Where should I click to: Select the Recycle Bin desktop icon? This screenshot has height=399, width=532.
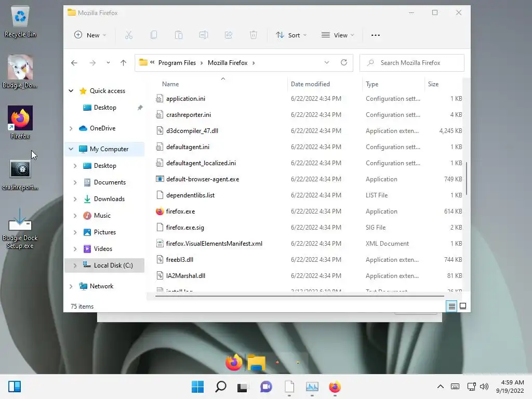pyautogui.click(x=20, y=22)
